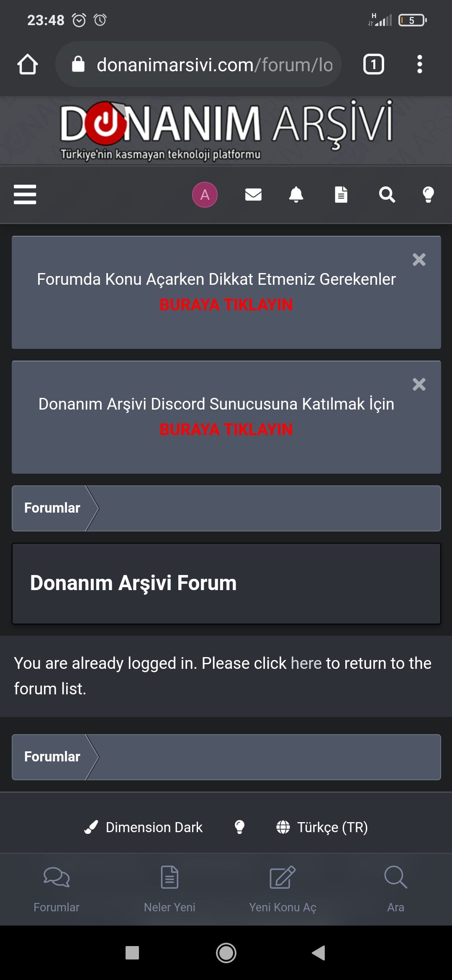
Task: Open the Türkçe (TR) language chooser
Action: pos(322,827)
